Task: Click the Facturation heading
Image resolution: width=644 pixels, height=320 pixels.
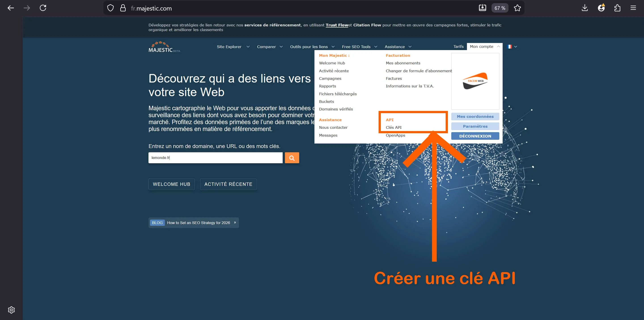Action: (x=398, y=55)
